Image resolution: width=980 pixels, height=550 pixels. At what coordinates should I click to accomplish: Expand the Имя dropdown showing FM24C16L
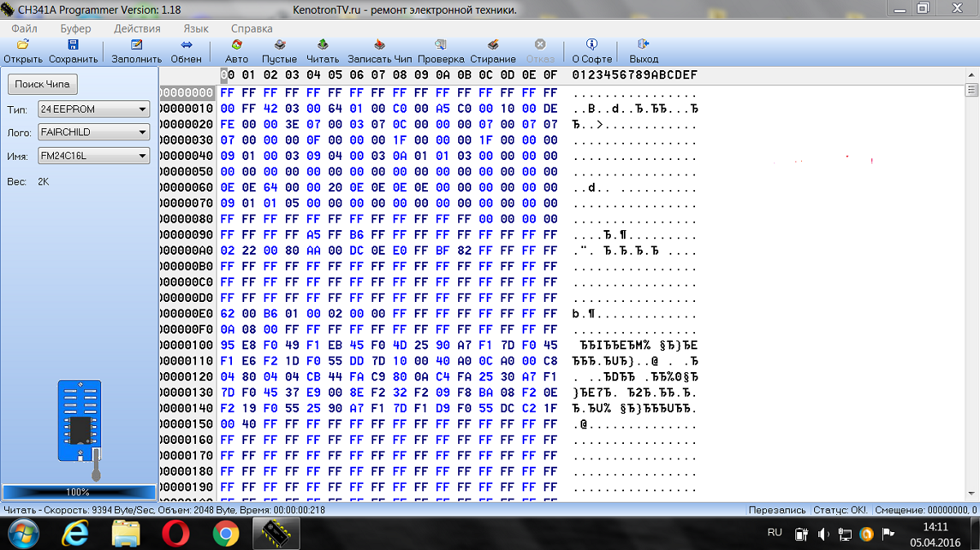coord(142,156)
